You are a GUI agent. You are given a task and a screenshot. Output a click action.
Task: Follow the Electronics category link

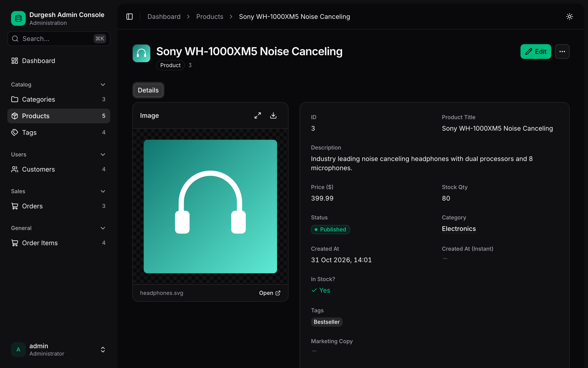(459, 229)
